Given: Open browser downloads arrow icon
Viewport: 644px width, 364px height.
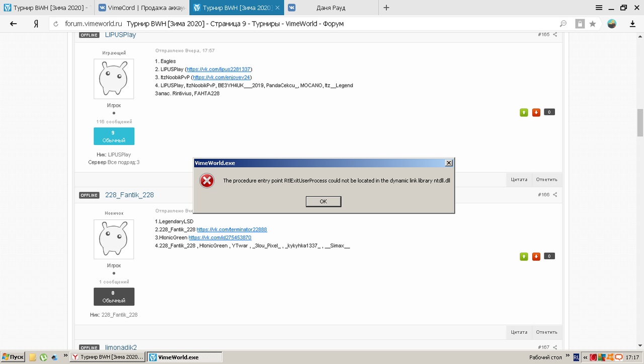Looking at the screenshot, I should click(x=633, y=24).
